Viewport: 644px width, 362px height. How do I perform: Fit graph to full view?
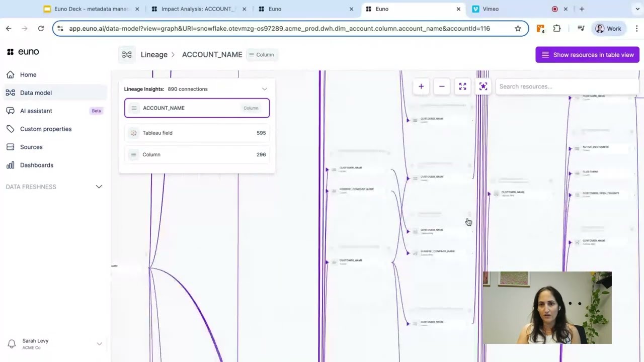462,86
